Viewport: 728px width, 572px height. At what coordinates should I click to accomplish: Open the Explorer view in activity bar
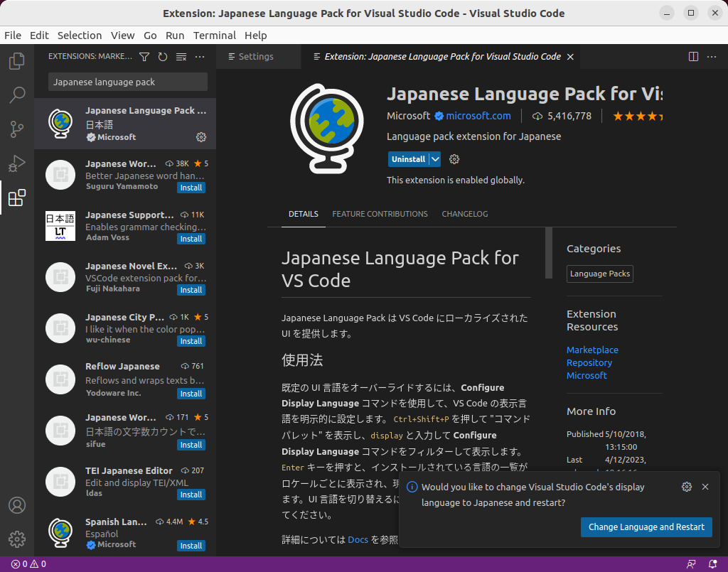coord(17,61)
